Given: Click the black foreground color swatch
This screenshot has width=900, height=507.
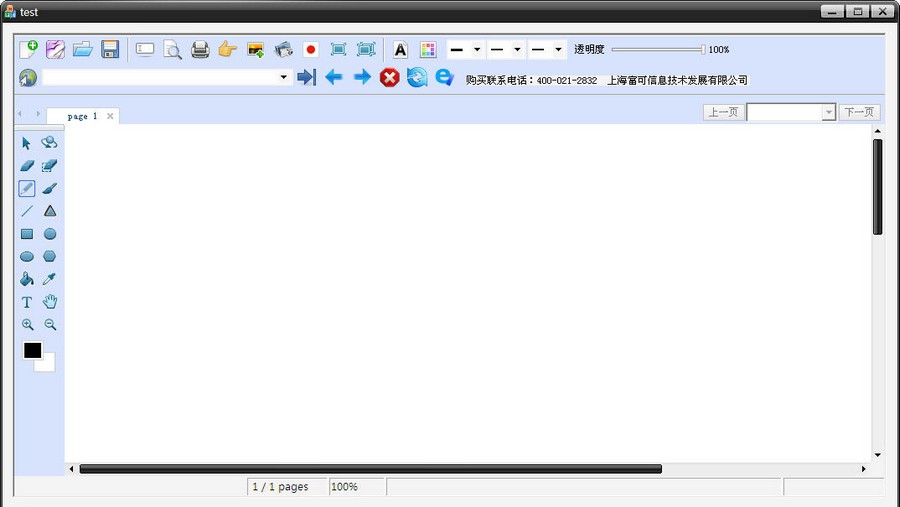Looking at the screenshot, I should point(32,350).
